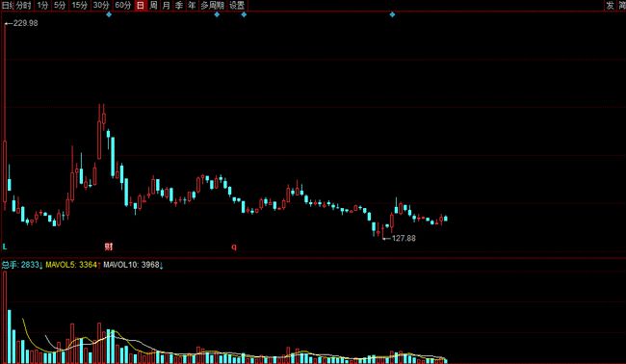Select the 15分 period tab
The height and width of the screenshot is (364, 626).
79,5
